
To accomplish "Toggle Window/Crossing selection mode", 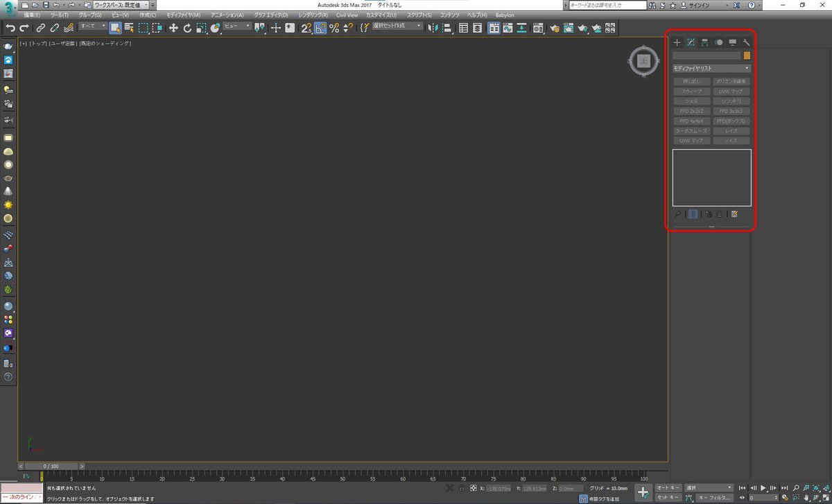I will (x=157, y=28).
